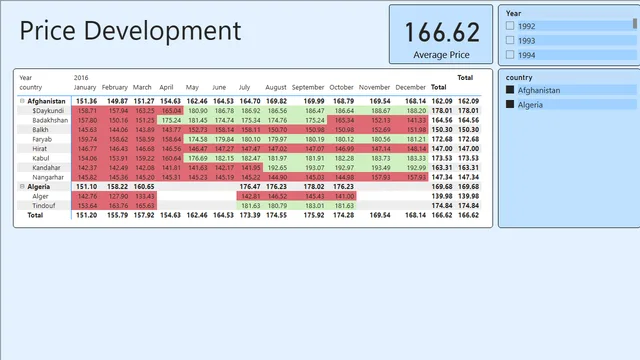Click the country slicer header
Viewport: 640px width, 360px height.
[x=519, y=77]
